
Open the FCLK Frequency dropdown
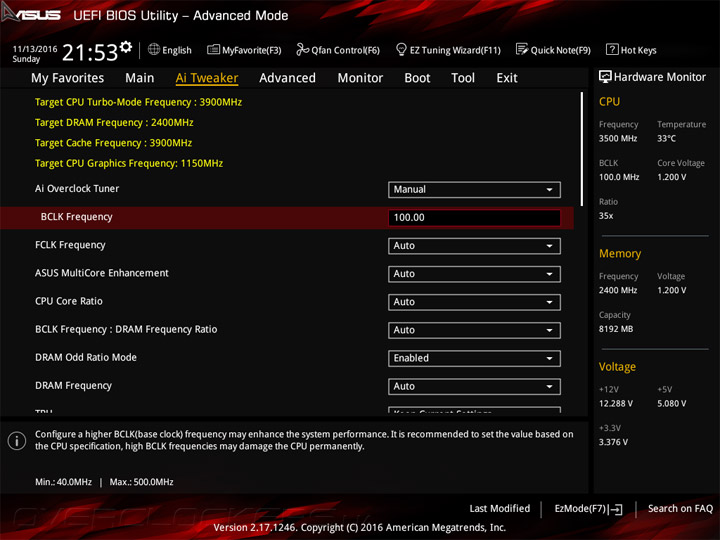tap(474, 246)
